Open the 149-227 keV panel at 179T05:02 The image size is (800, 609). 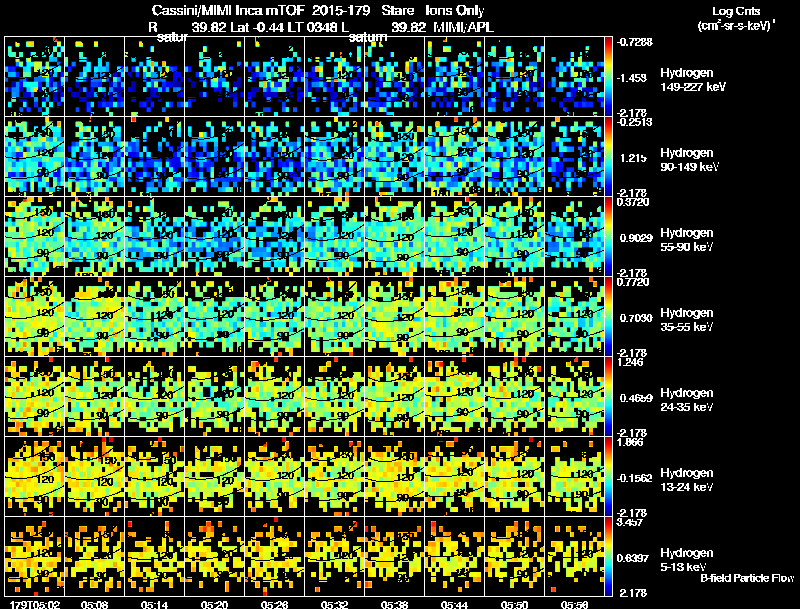[x=35, y=77]
